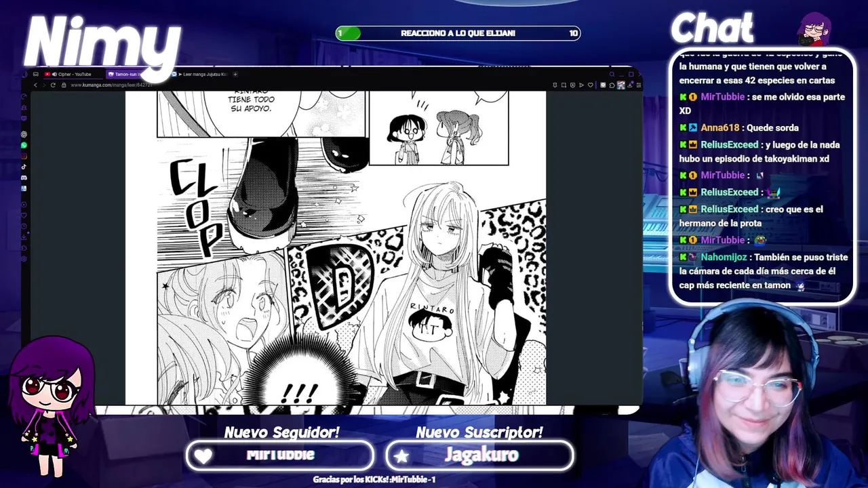Image resolution: width=868 pixels, height=488 pixels.
Task: View site security lock info
Action: point(64,85)
